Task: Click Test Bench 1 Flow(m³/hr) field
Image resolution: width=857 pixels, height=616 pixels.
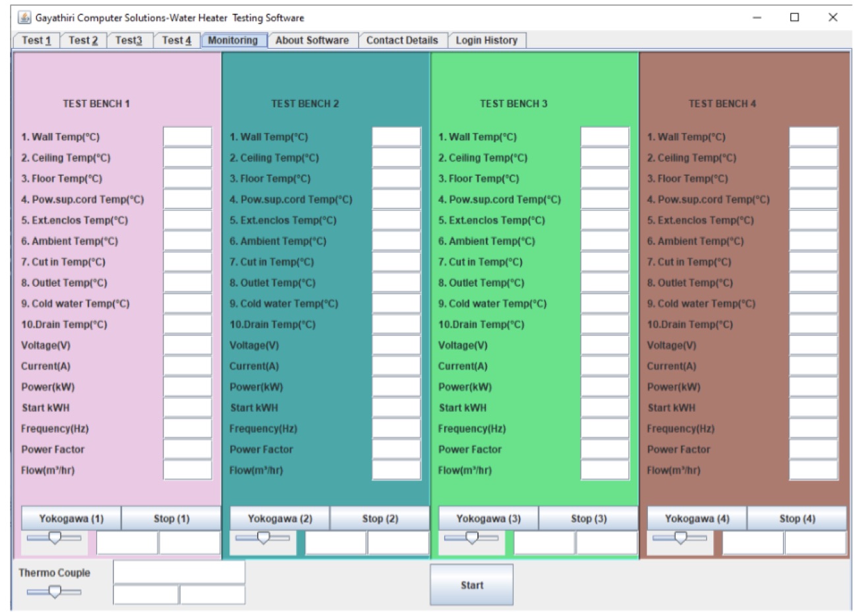Action: pos(188,470)
